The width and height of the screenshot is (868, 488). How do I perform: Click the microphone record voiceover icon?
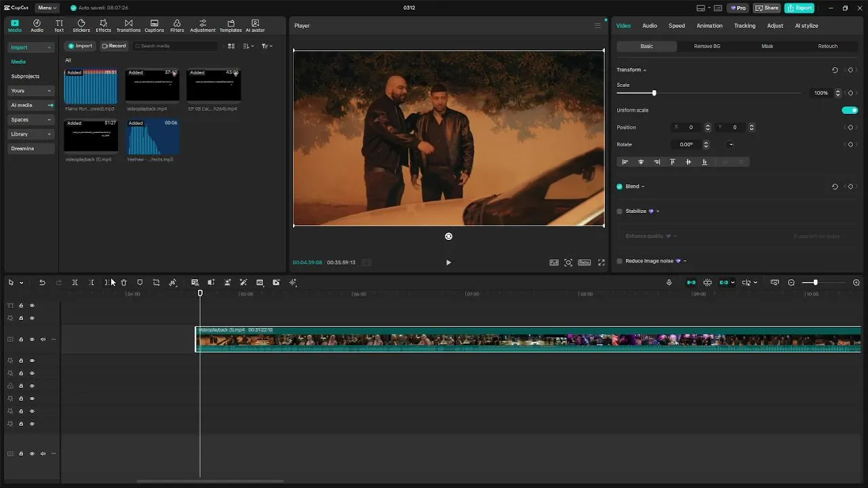pyautogui.click(x=669, y=283)
